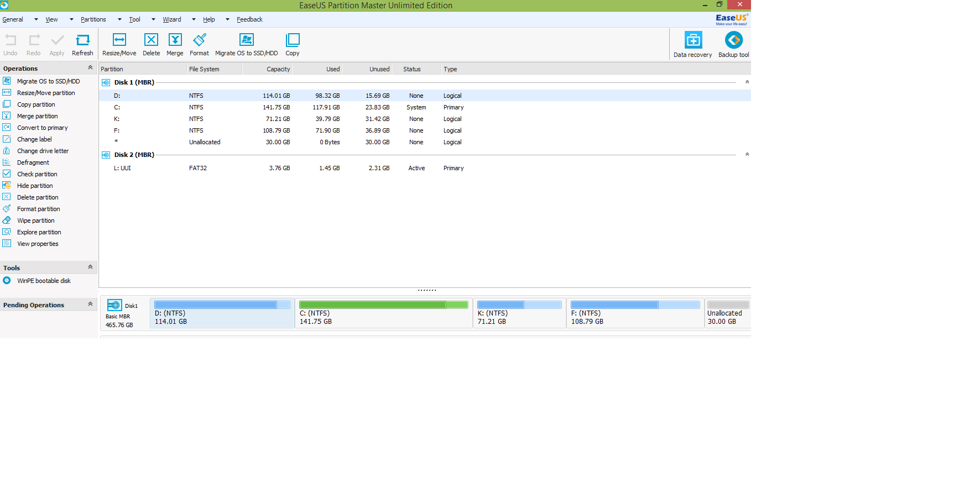Click Change label operation
This screenshot has height=504, width=980.
[x=34, y=139]
